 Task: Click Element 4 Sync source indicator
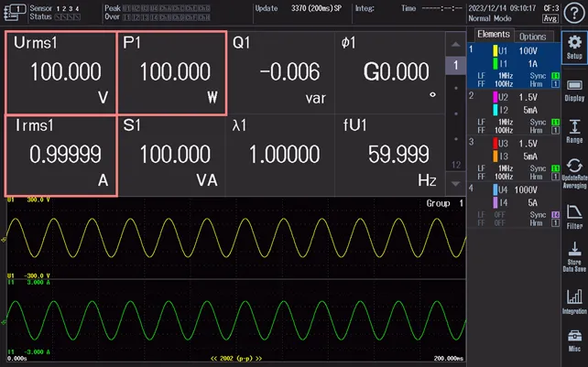pos(555,214)
